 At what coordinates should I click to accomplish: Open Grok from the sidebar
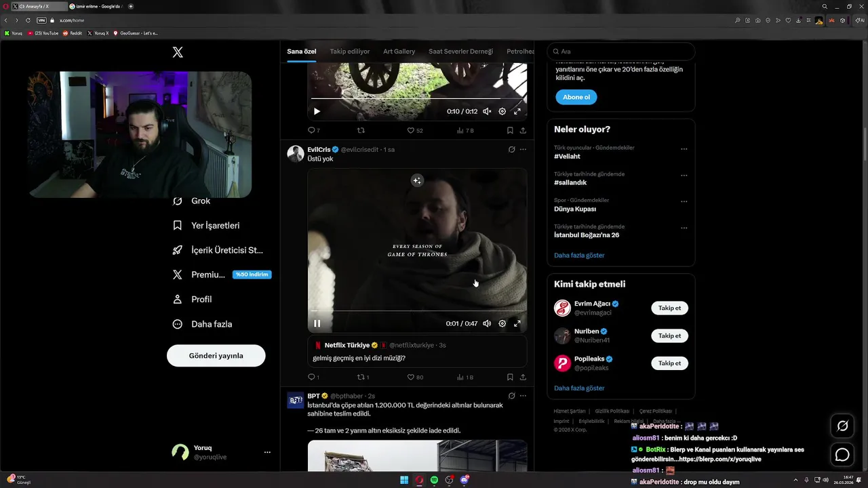(x=192, y=201)
